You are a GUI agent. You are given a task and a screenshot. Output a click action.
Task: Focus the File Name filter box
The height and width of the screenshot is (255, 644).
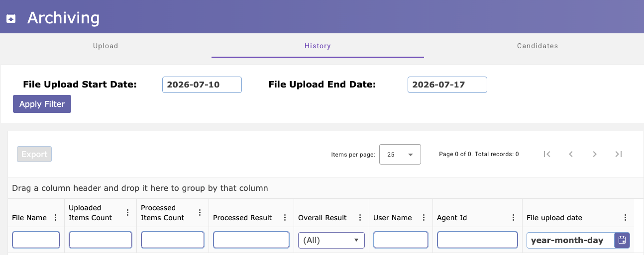click(x=36, y=240)
